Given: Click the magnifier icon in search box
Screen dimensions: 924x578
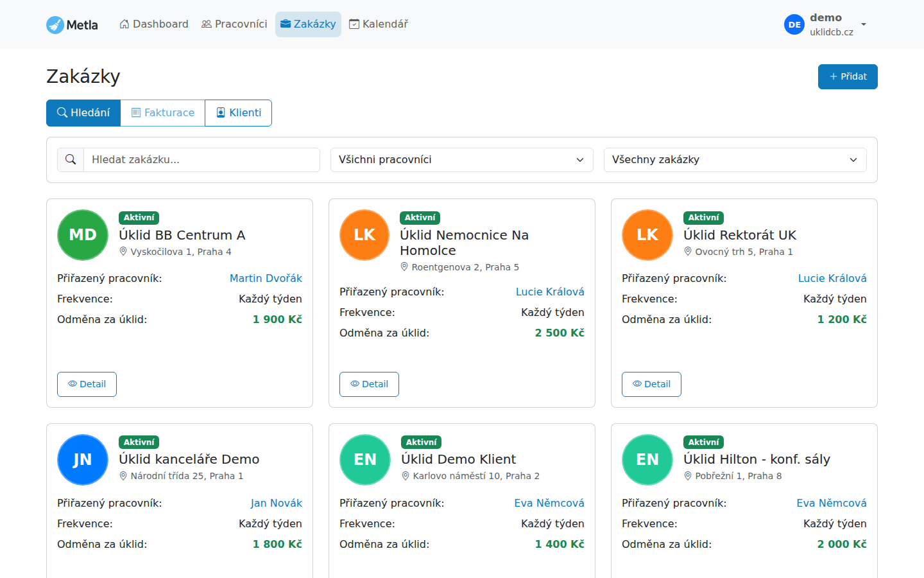Looking at the screenshot, I should [x=71, y=160].
